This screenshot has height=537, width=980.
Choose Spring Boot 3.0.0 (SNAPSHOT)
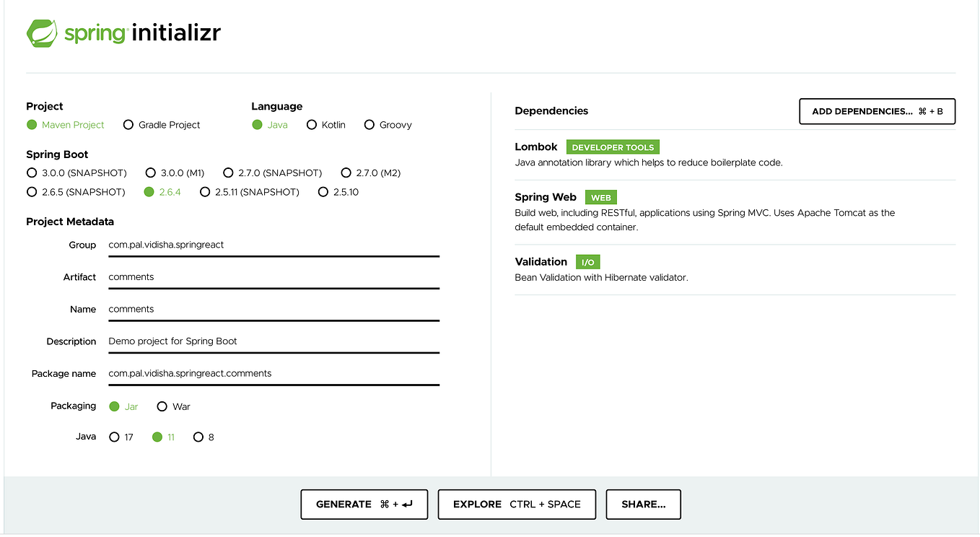[32, 173]
